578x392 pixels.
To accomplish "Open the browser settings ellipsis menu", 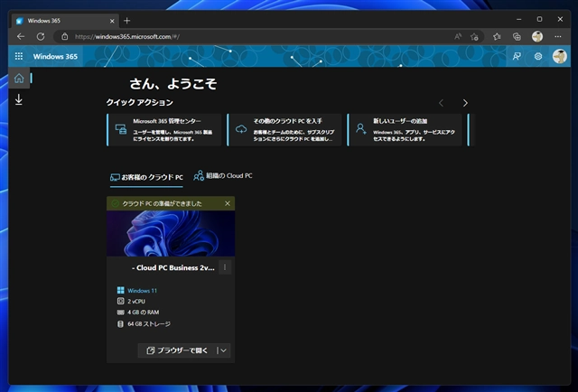I will tap(558, 36).
